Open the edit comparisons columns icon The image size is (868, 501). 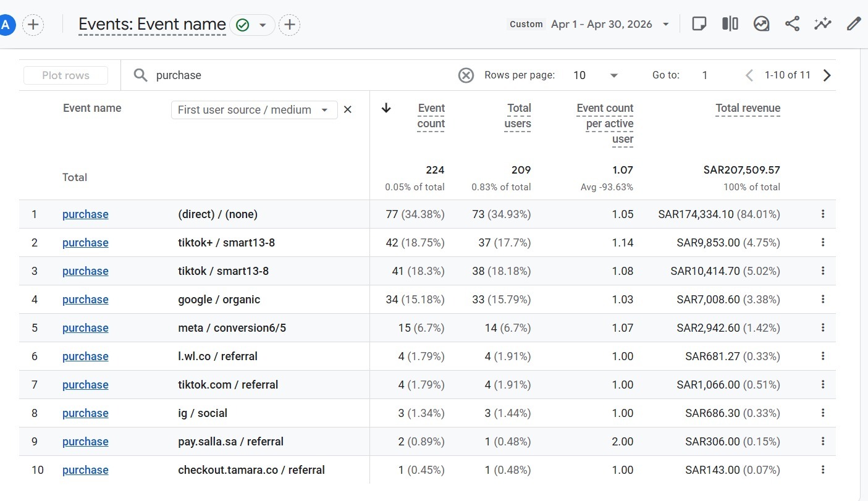point(730,24)
